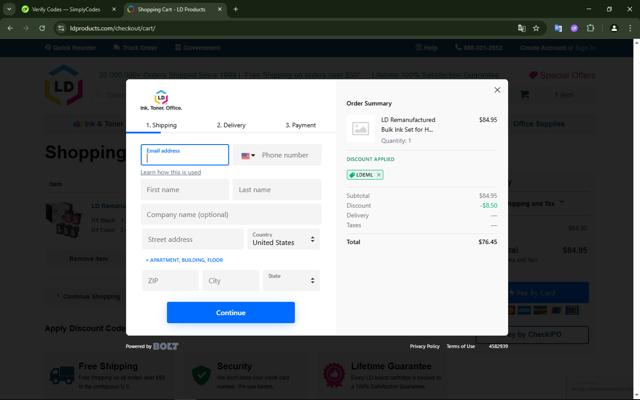The height and width of the screenshot is (400, 640).
Task: Click the address bar URL
Action: pyautogui.click(x=112, y=28)
